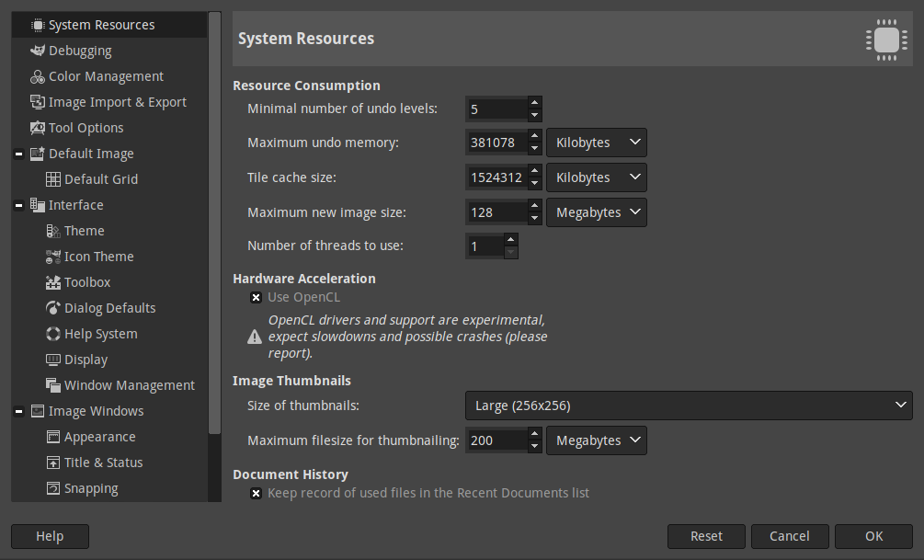This screenshot has height=560, width=924.
Task: Click the Image Import & Export icon
Action: [38, 102]
